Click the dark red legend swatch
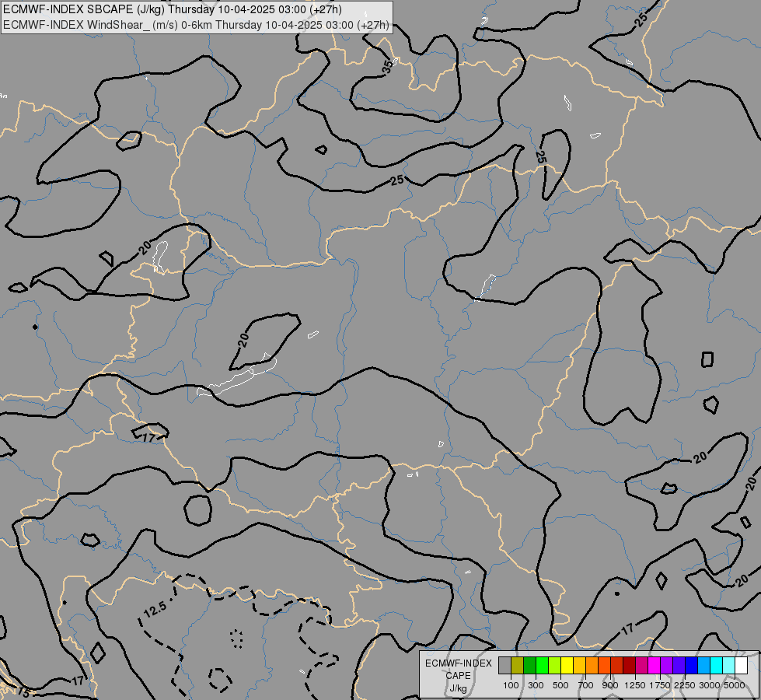Image resolution: width=761 pixels, height=700 pixels. pos(629,666)
